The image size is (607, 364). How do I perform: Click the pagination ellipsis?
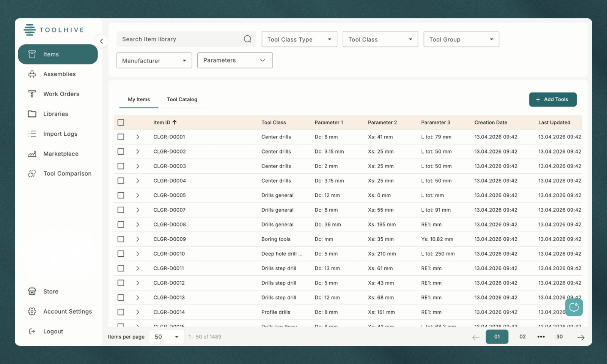coord(541,337)
